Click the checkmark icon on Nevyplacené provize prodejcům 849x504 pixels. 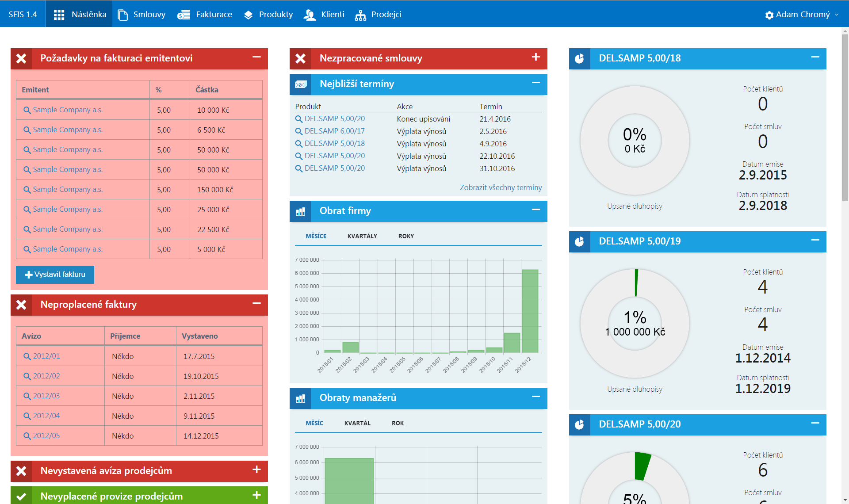pyautogui.click(x=21, y=496)
